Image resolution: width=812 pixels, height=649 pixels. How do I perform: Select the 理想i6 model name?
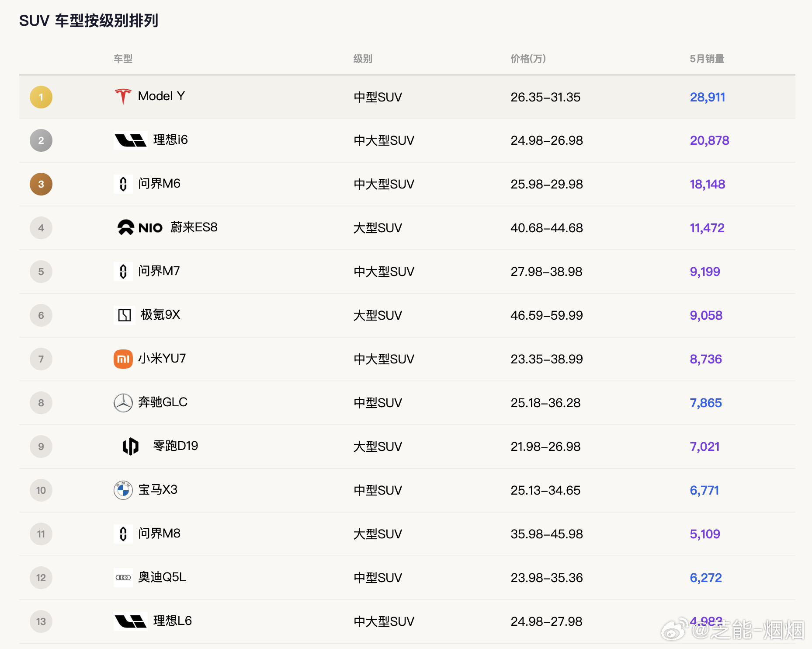(170, 140)
